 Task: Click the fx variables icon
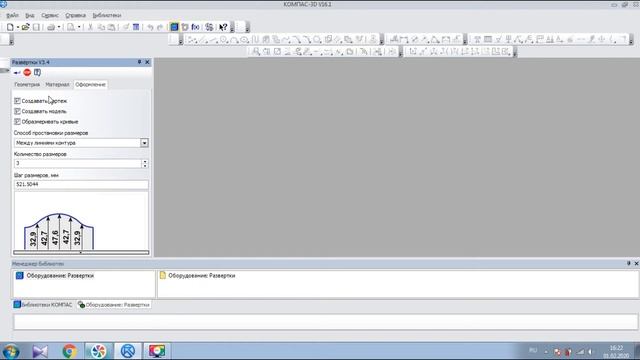coord(196,27)
